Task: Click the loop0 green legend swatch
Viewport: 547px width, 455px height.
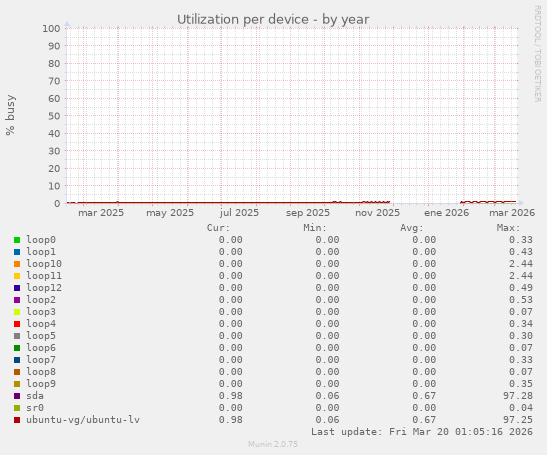Action: pos(17,240)
